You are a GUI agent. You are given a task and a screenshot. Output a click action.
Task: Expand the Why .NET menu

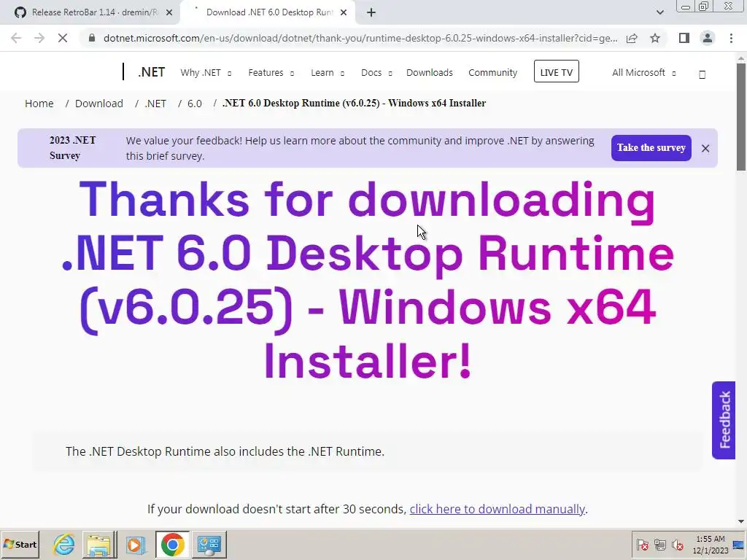click(206, 72)
